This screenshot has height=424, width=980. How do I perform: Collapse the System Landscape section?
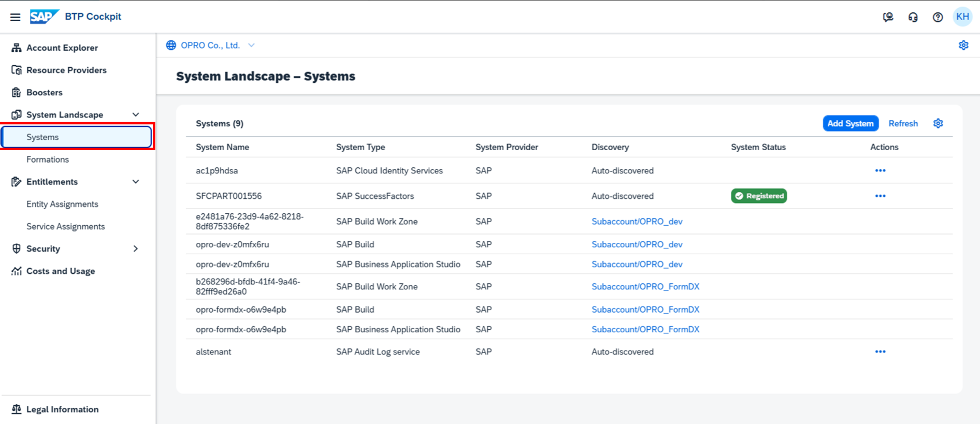[x=136, y=114]
